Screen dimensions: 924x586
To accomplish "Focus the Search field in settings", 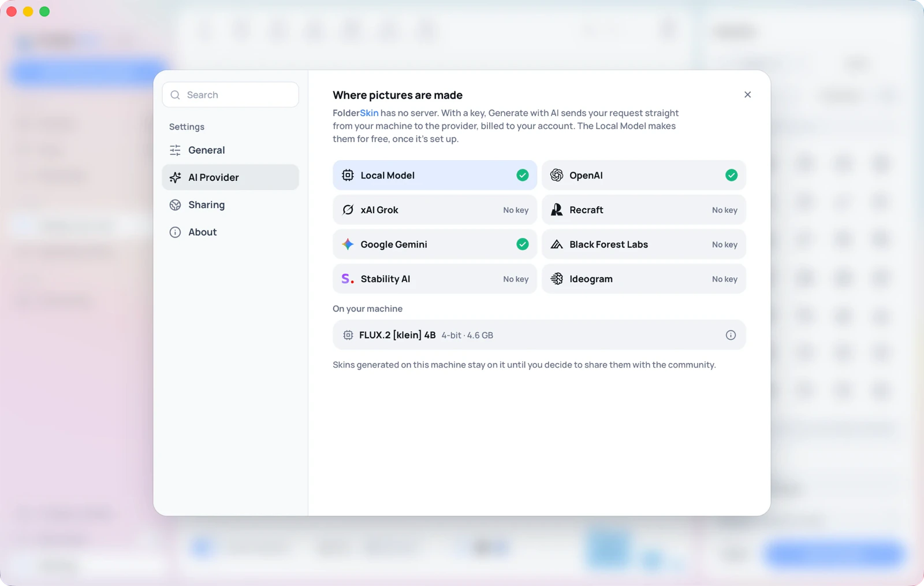I will (230, 95).
